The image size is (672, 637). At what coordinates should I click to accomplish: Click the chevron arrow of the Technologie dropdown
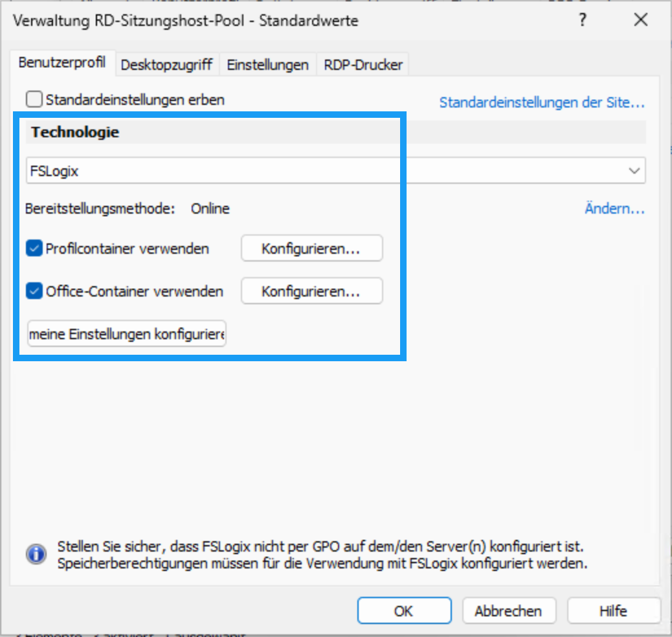(634, 171)
